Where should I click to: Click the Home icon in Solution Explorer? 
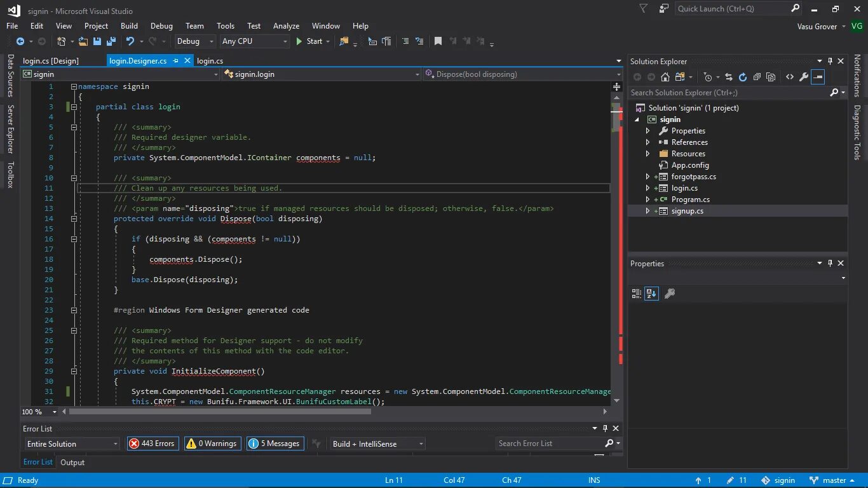[665, 77]
